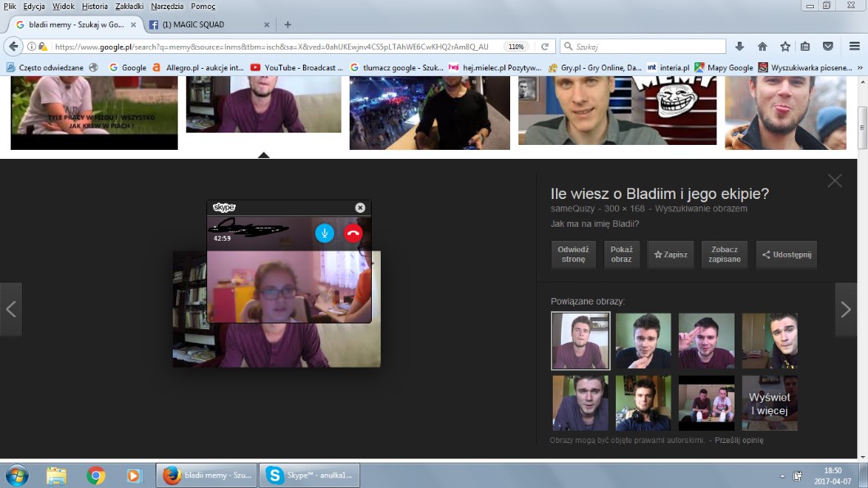Image resolution: width=868 pixels, height=488 pixels.
Task: Open the 'Zakładki' menu
Action: click(129, 6)
